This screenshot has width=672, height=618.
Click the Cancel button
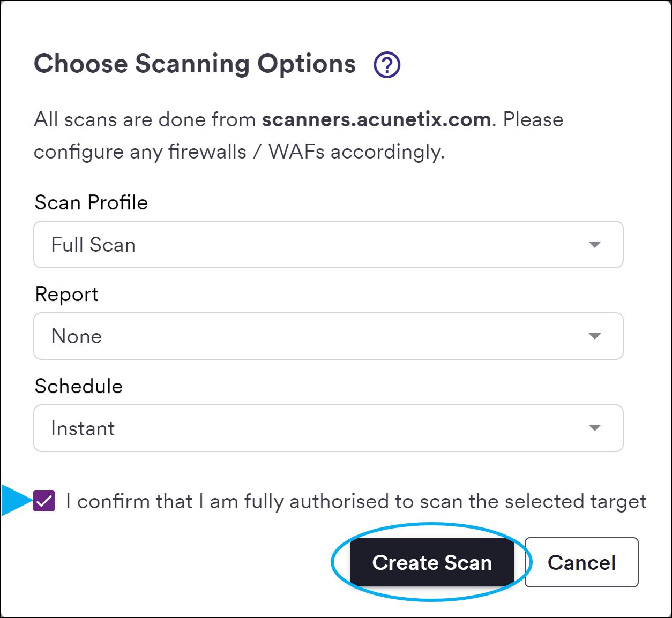(581, 562)
